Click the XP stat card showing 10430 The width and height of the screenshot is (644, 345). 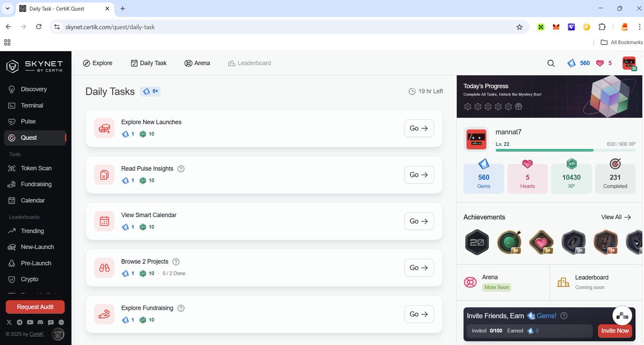pos(572,178)
